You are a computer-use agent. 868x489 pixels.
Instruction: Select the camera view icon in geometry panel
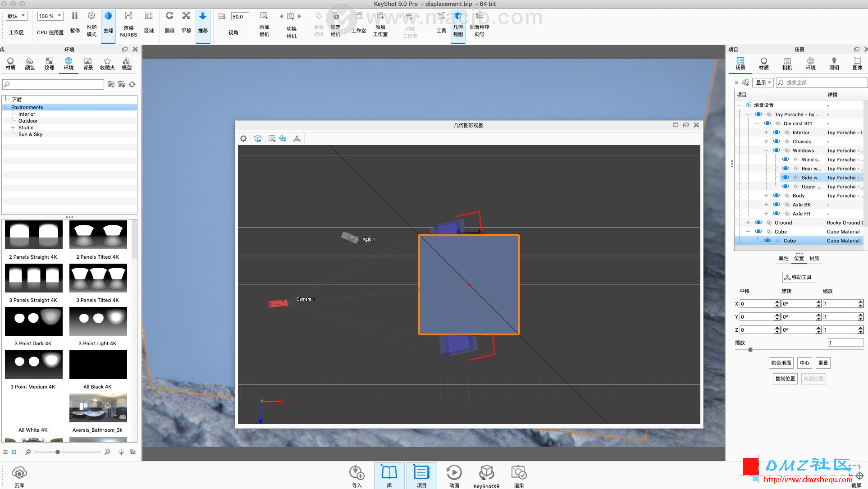click(x=272, y=138)
